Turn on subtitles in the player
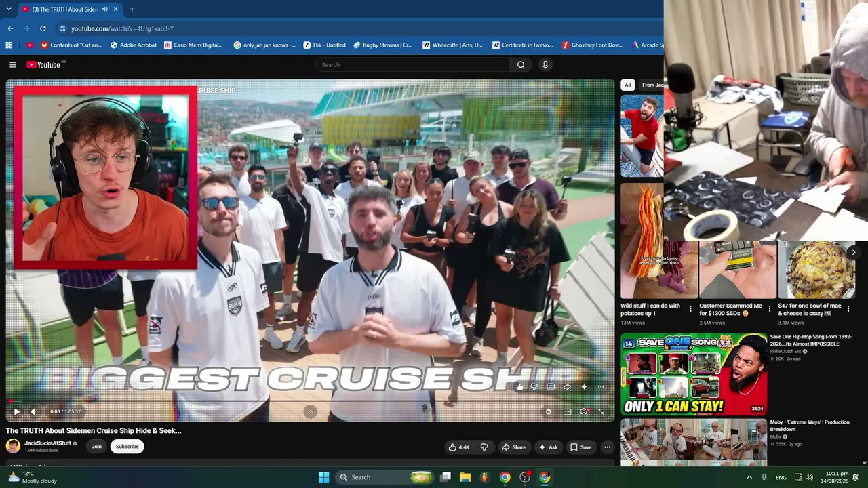 (567, 411)
